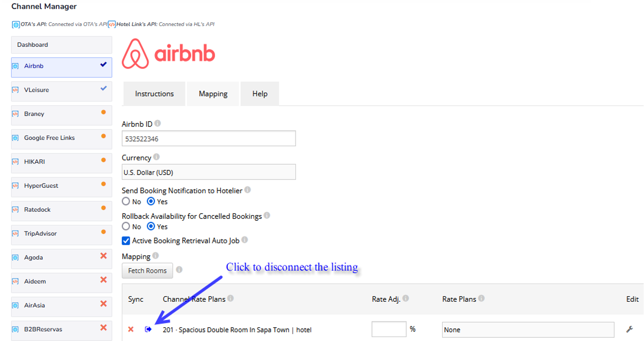This screenshot has height=341, width=644.
Task: Open the Currency U.S. Dollar dropdown
Action: (x=209, y=172)
